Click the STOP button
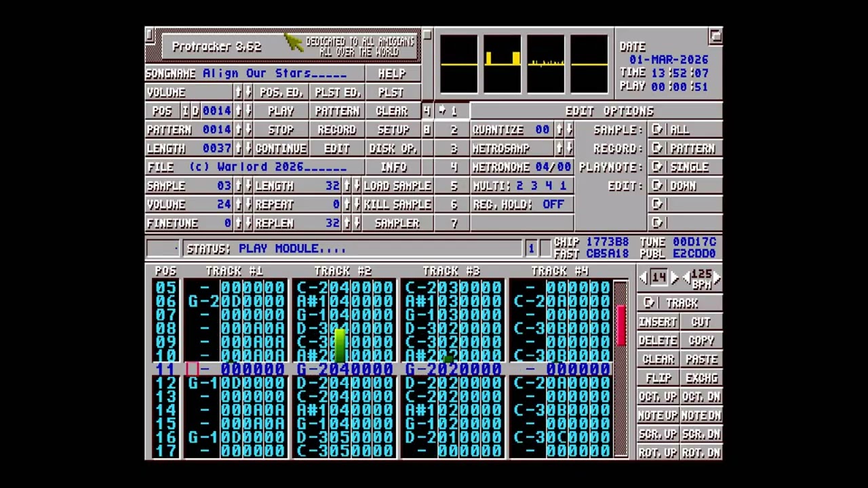This screenshot has height=488, width=868. click(281, 129)
